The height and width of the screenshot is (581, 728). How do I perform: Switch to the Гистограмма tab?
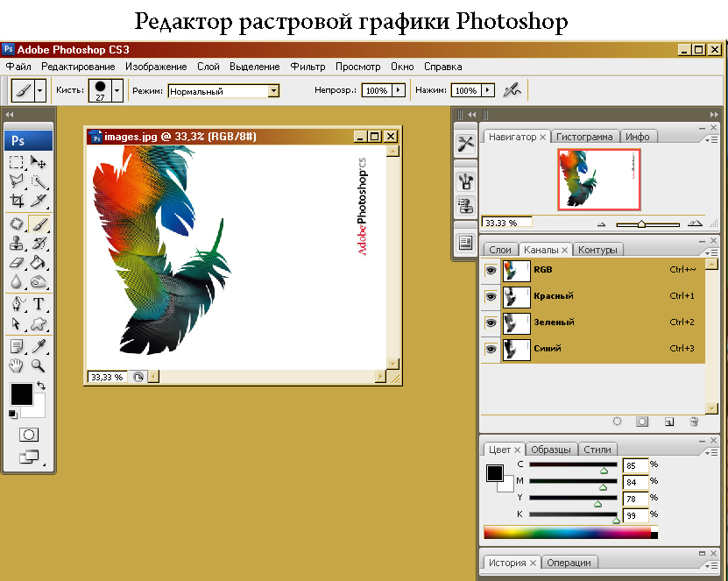pyautogui.click(x=584, y=137)
